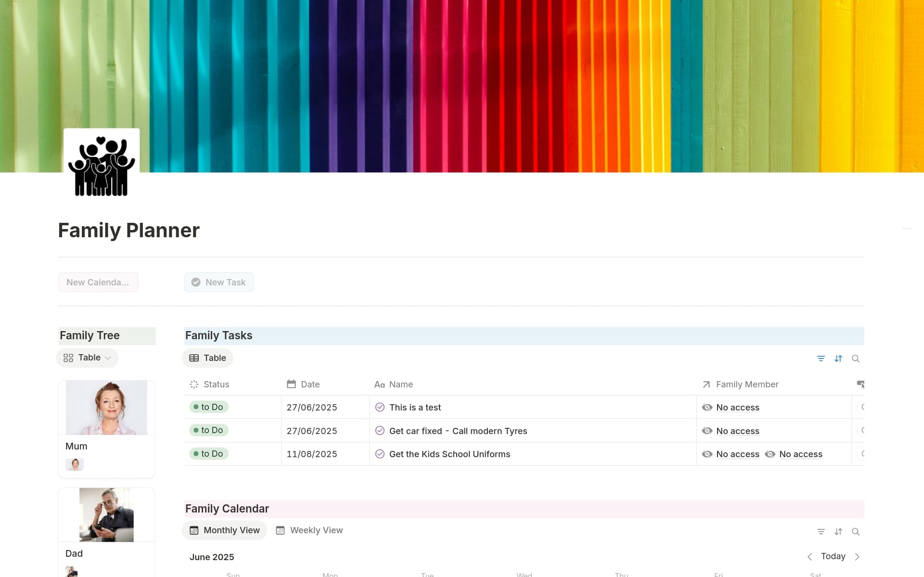Click the Today button in Family Calendar
The width and height of the screenshot is (924, 577).
(x=834, y=556)
